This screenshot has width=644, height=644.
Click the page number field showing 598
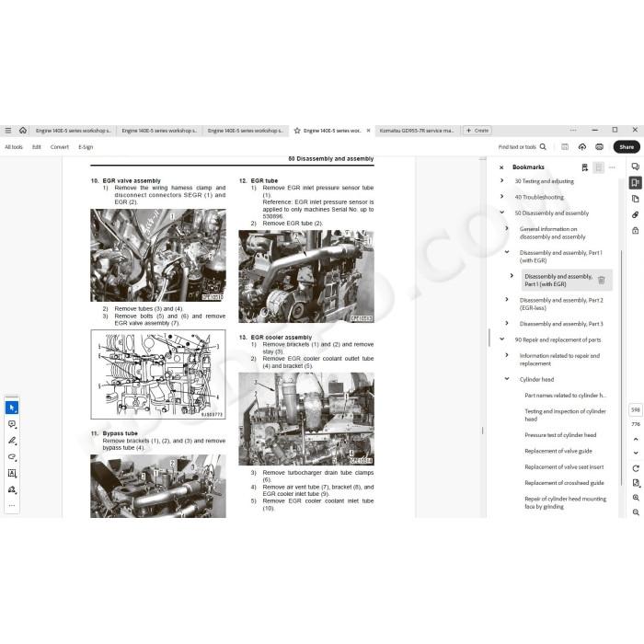[636, 410]
